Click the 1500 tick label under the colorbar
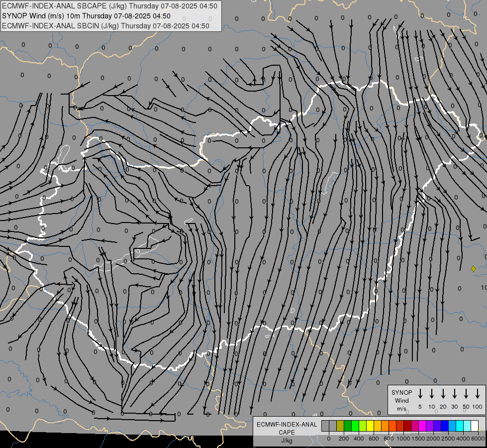This screenshot has height=448, width=487. click(418, 439)
